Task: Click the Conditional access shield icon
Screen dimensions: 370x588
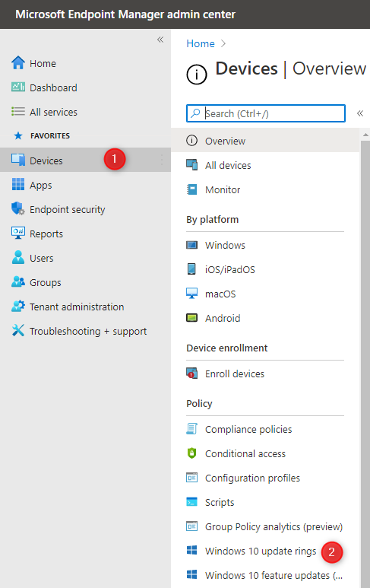Action: click(x=191, y=453)
